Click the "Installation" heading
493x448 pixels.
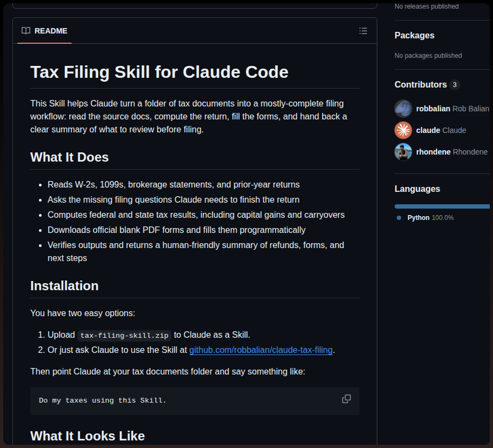64,286
